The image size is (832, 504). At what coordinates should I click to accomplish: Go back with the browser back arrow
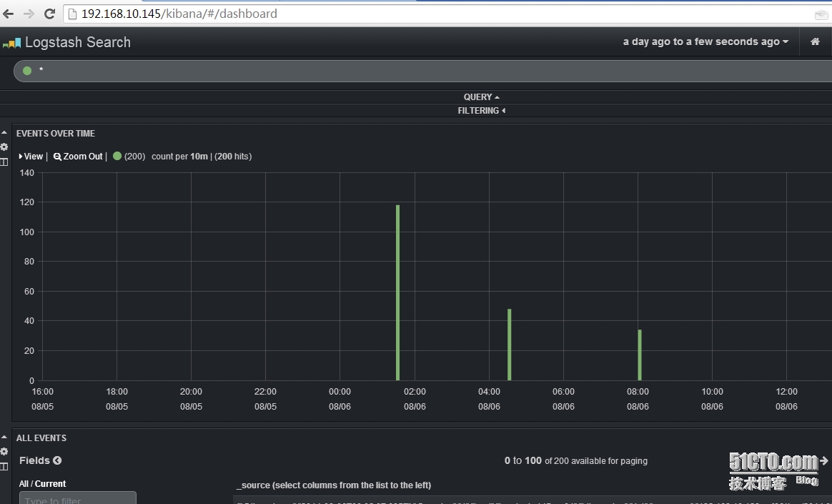click(x=9, y=14)
